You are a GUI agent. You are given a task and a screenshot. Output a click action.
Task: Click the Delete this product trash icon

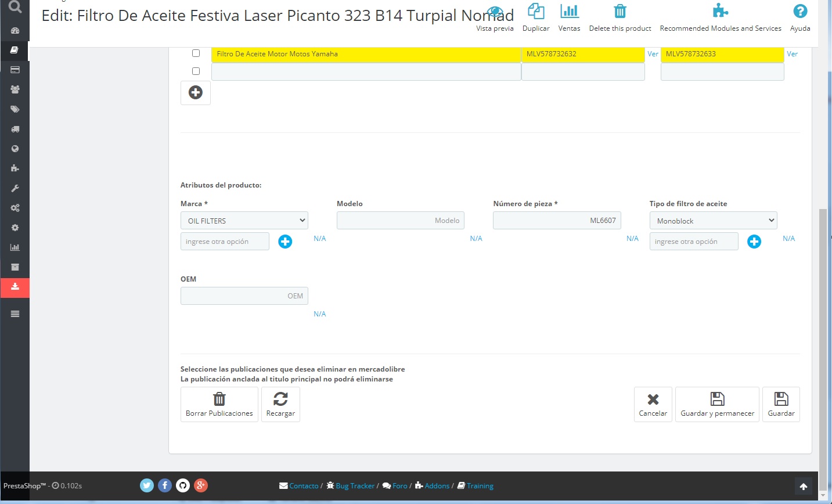[620, 12]
